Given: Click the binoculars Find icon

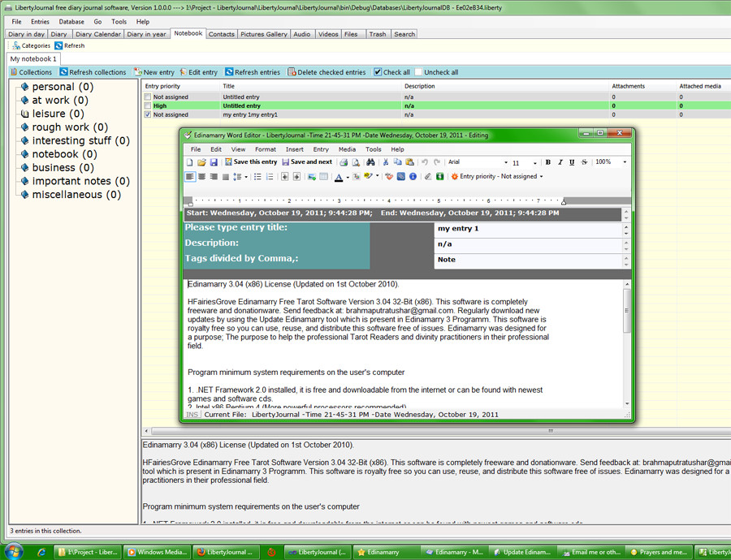Looking at the screenshot, I should (x=370, y=162).
